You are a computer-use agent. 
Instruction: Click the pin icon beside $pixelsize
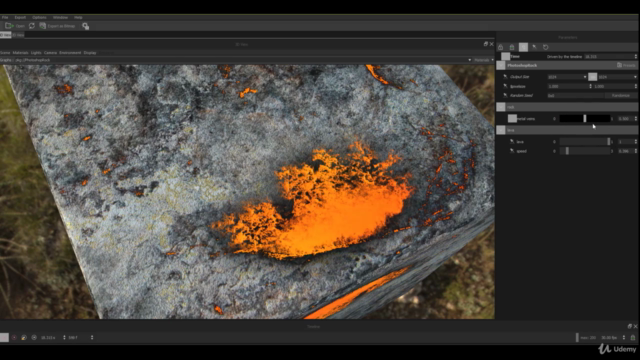coord(505,86)
